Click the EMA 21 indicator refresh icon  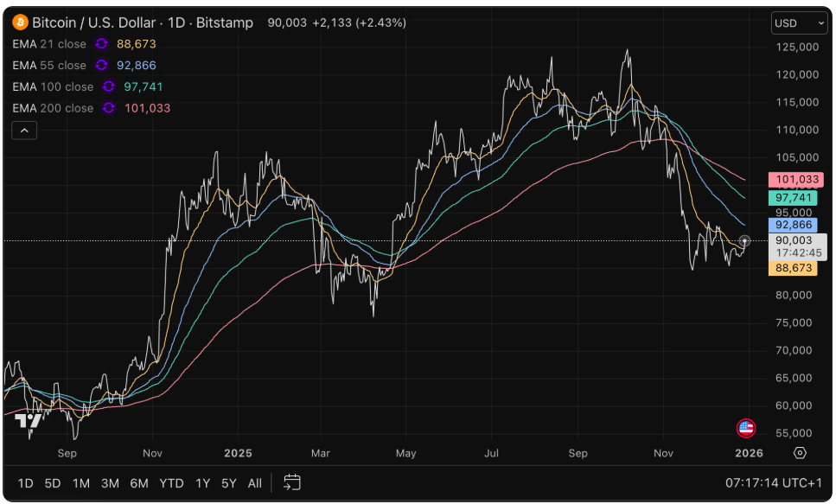click(x=101, y=44)
